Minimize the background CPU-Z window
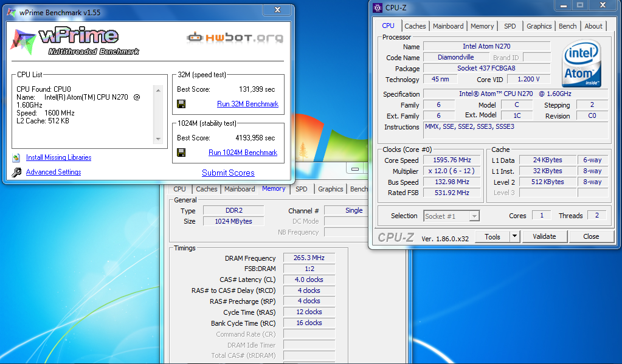This screenshot has height=364, width=622. [x=355, y=169]
